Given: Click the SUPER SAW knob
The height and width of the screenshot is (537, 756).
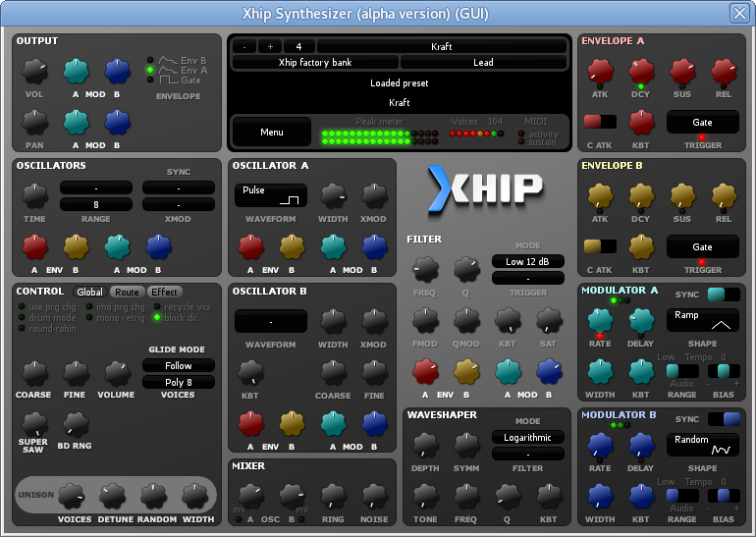Looking at the screenshot, I should (34, 425).
